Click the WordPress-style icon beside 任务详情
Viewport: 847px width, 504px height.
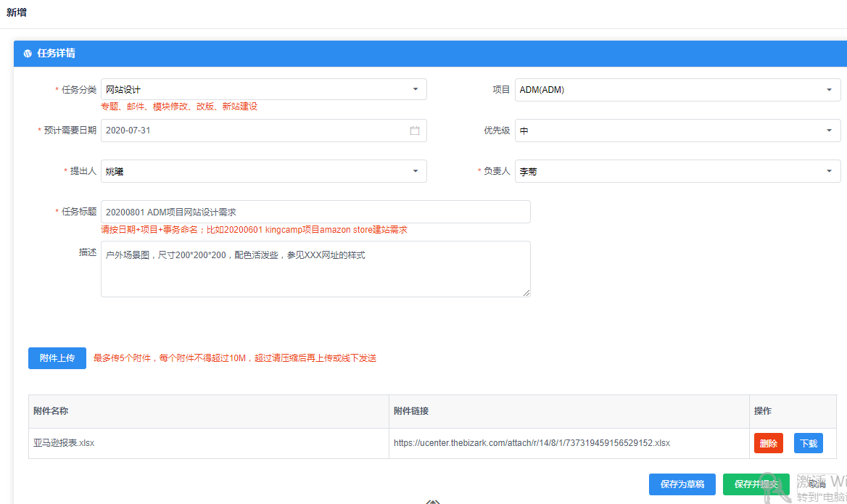(28, 54)
